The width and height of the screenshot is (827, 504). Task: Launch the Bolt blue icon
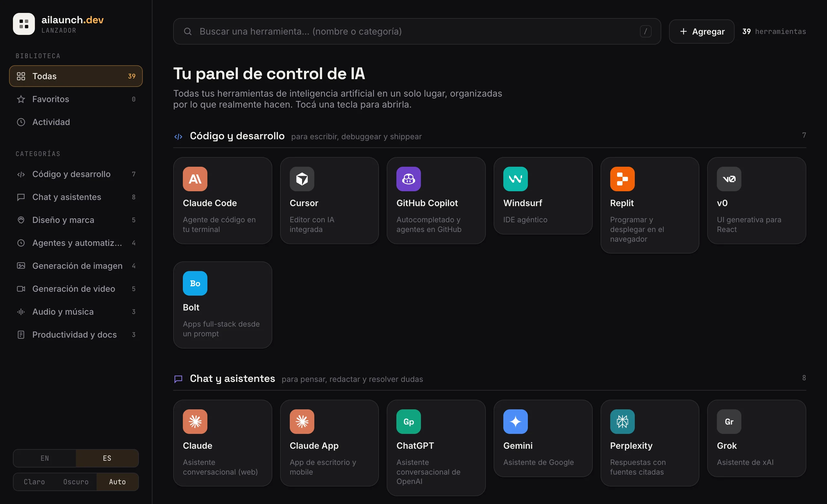pos(195,283)
